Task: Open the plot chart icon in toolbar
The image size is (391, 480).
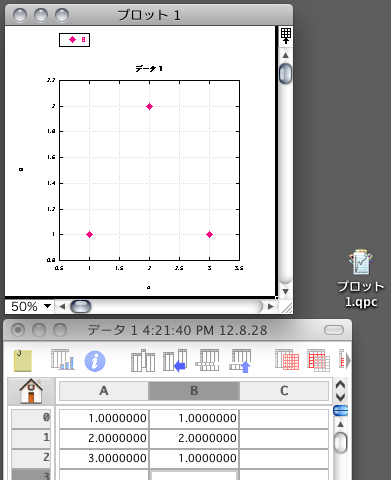Action: click(63, 359)
